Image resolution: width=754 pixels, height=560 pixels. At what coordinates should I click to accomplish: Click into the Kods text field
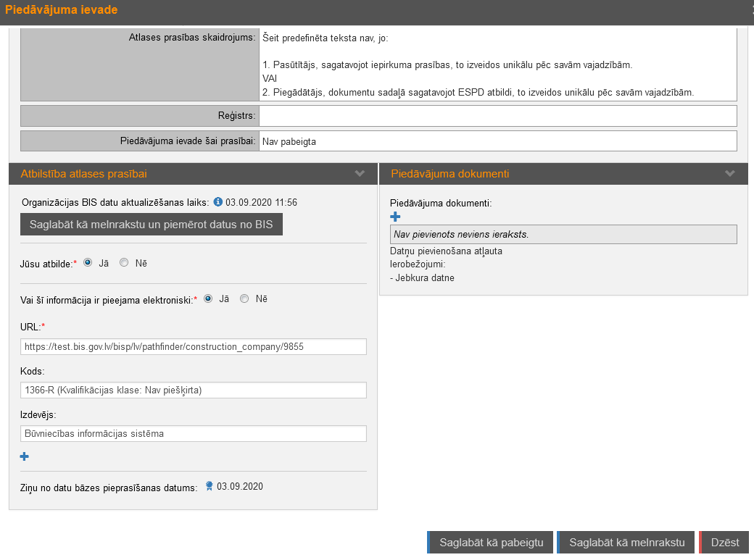(x=194, y=390)
